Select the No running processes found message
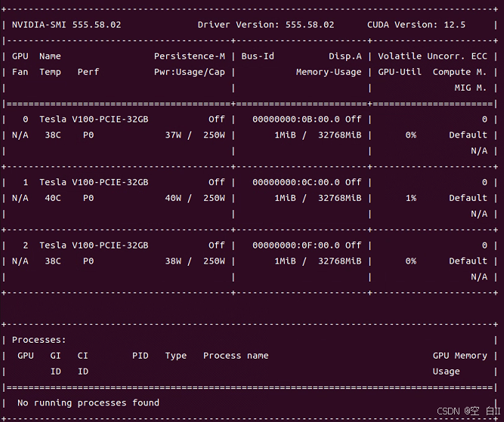The width and height of the screenshot is (504, 422). point(88,403)
